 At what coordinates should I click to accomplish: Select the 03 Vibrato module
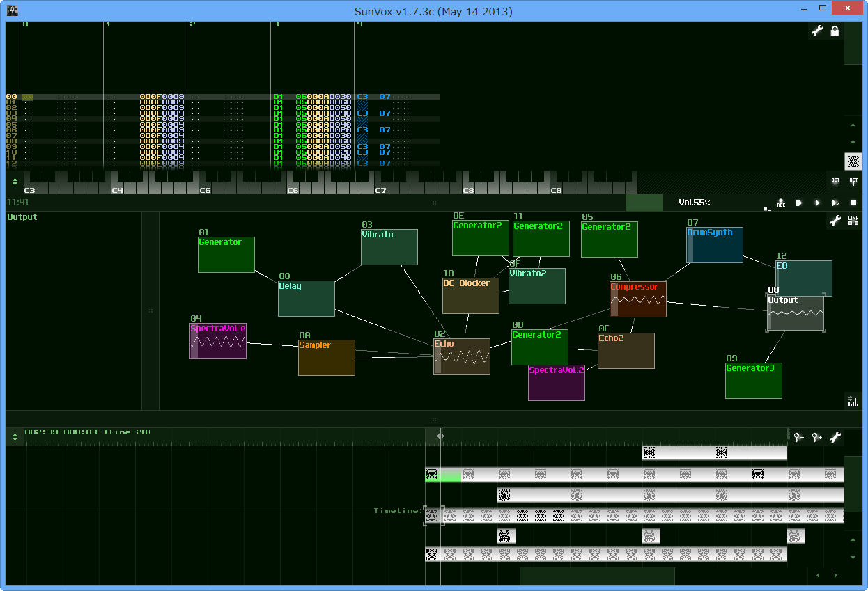click(x=389, y=247)
